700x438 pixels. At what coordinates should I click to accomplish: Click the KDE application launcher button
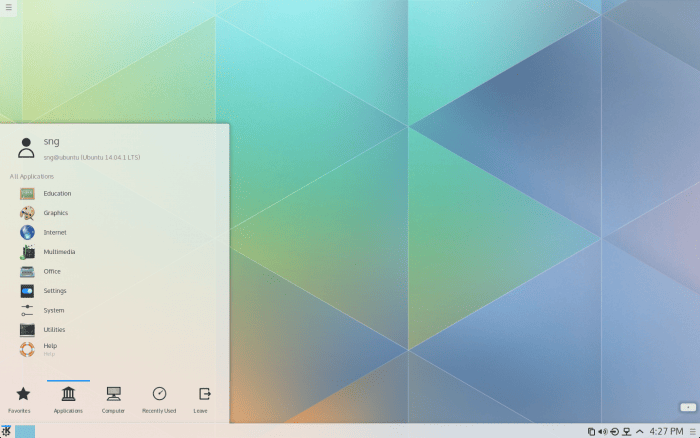click(x=7, y=431)
